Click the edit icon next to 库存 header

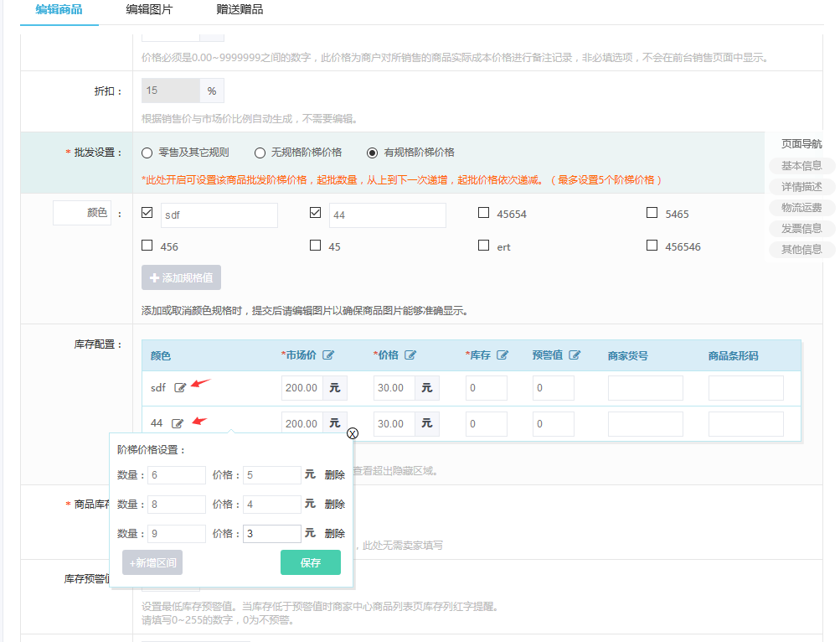coord(502,355)
